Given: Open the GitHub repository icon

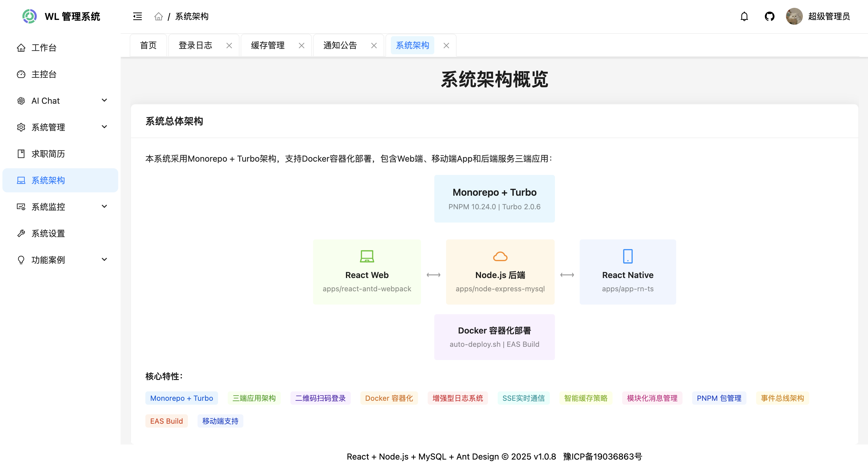Looking at the screenshot, I should 770,16.
